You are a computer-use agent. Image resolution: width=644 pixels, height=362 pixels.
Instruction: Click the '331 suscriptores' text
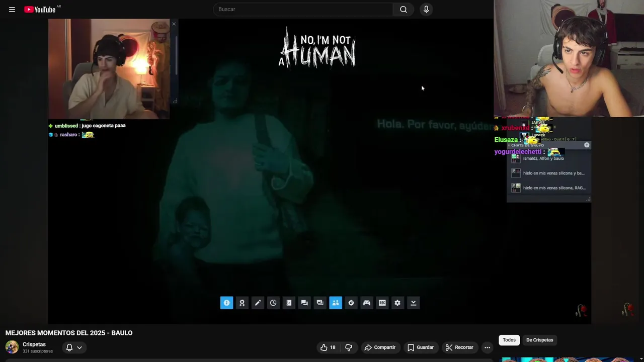tap(38, 351)
